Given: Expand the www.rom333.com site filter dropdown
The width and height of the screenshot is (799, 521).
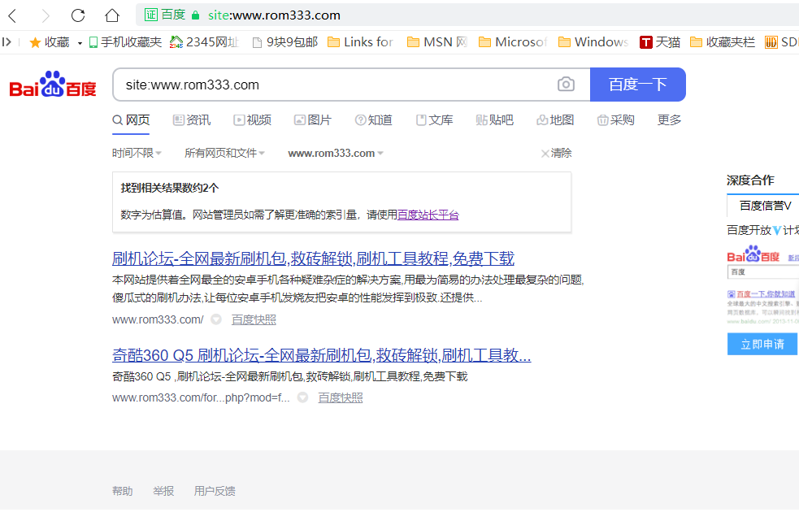Looking at the screenshot, I should pos(335,153).
